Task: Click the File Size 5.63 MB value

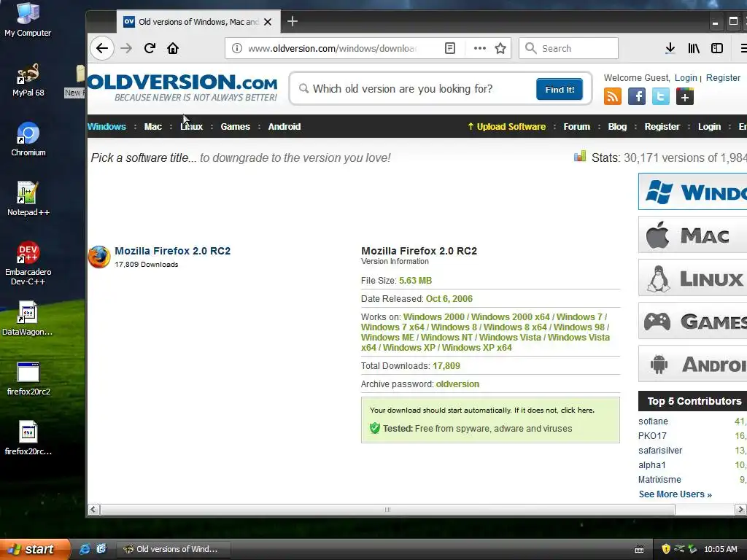Action: [415, 281]
